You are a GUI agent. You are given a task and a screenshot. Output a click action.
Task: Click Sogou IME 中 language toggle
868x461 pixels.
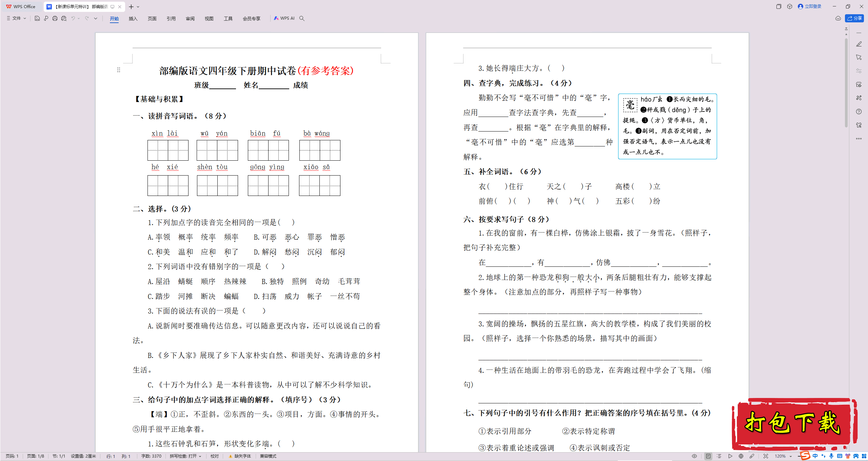[x=815, y=456]
